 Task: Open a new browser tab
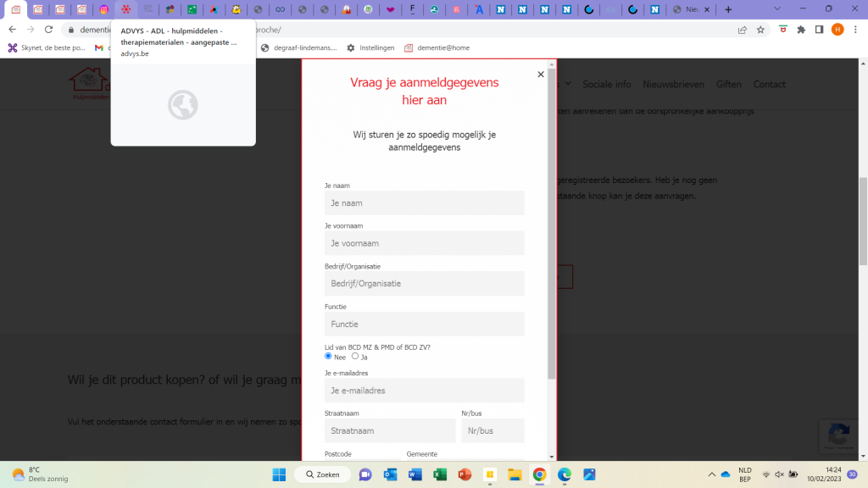(728, 9)
